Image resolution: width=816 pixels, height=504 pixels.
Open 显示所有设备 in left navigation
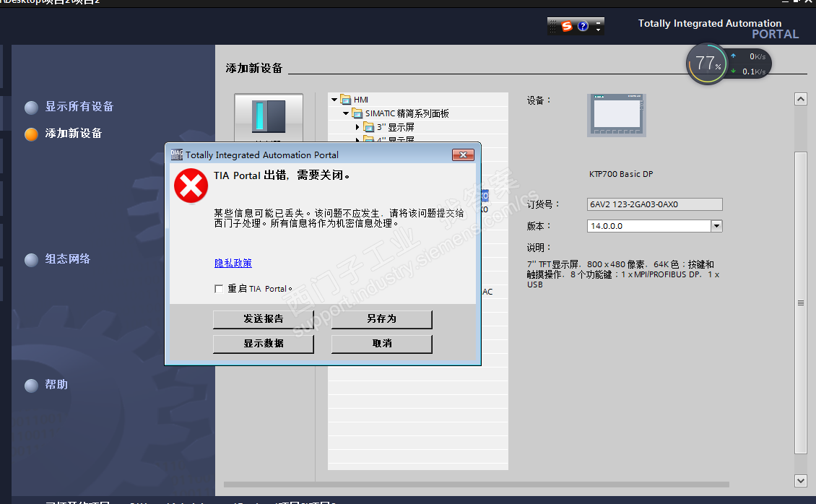click(x=79, y=107)
